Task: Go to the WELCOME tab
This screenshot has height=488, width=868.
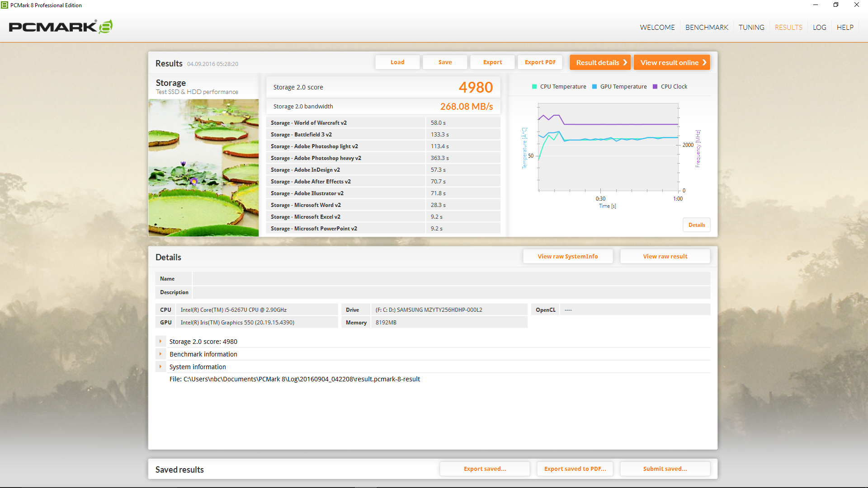Action: (x=657, y=28)
